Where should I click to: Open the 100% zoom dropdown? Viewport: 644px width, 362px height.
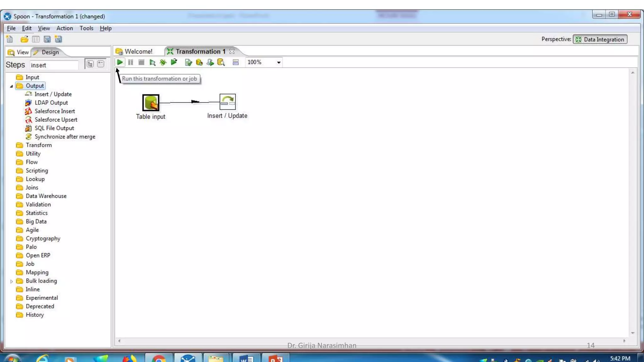click(x=278, y=63)
